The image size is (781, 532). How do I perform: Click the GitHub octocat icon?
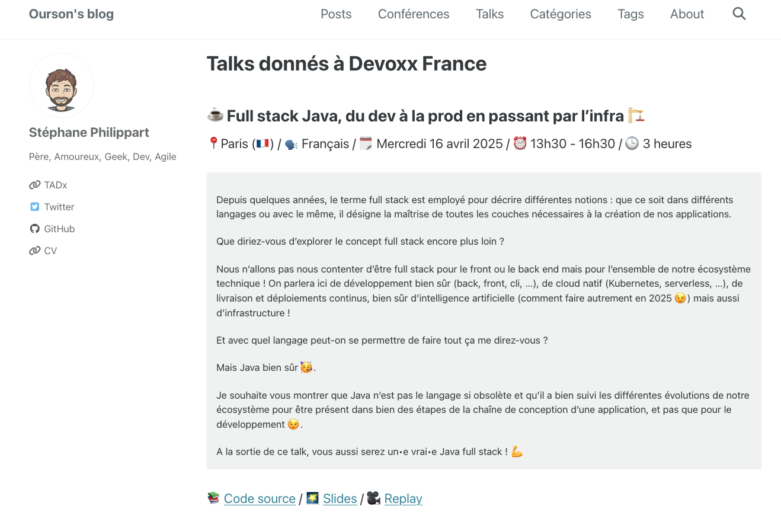[35, 229]
